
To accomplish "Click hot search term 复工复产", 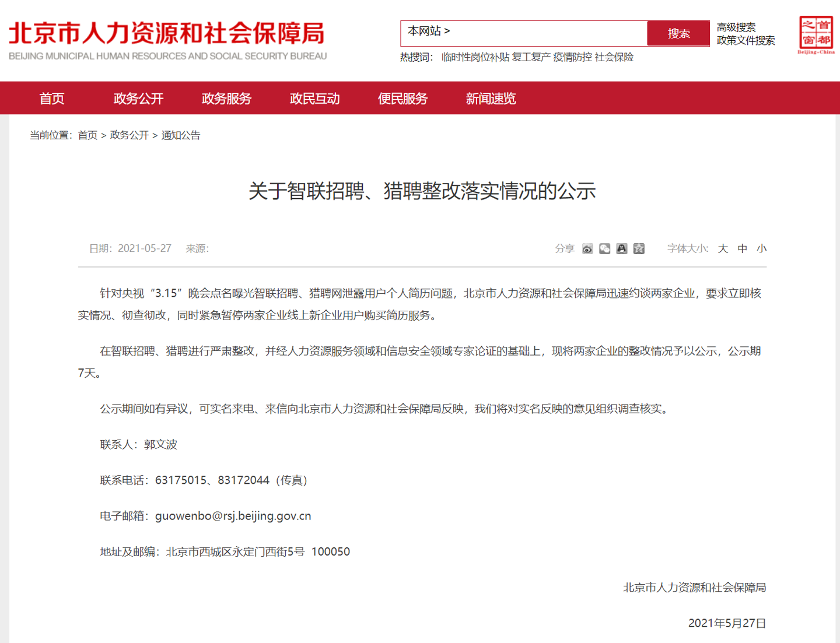I will [x=532, y=57].
